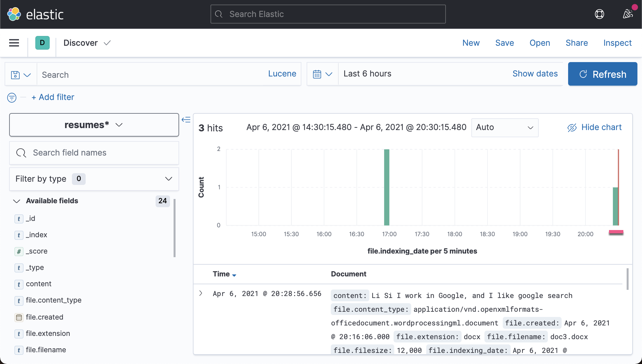642x364 pixels.
Task: Collapse the fields sidebar with the arrow icon
Action: 186,120
